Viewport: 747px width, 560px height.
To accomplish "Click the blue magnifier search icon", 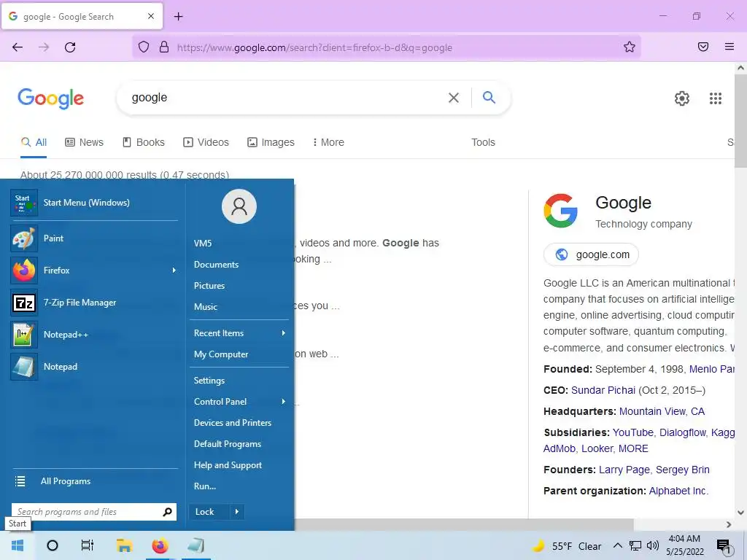I will [489, 97].
